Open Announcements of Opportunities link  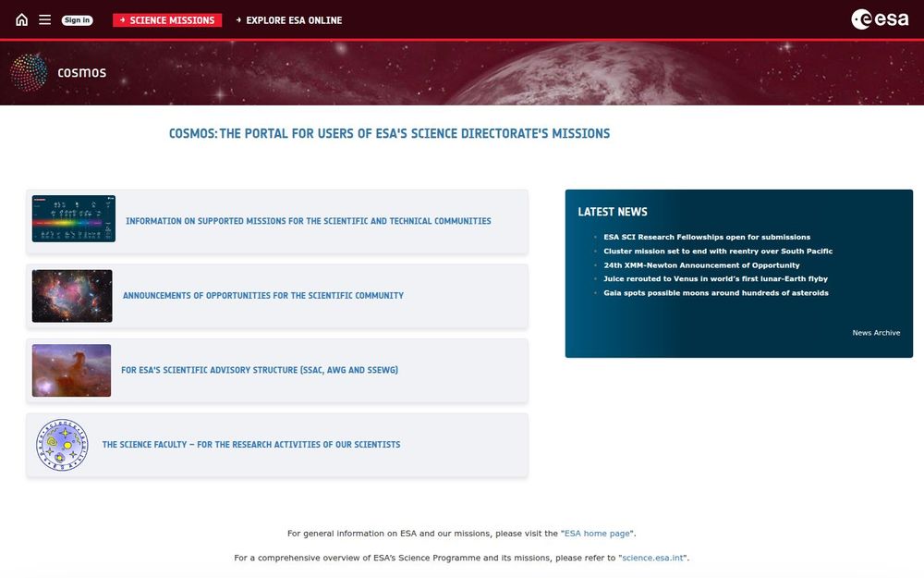coord(263,296)
